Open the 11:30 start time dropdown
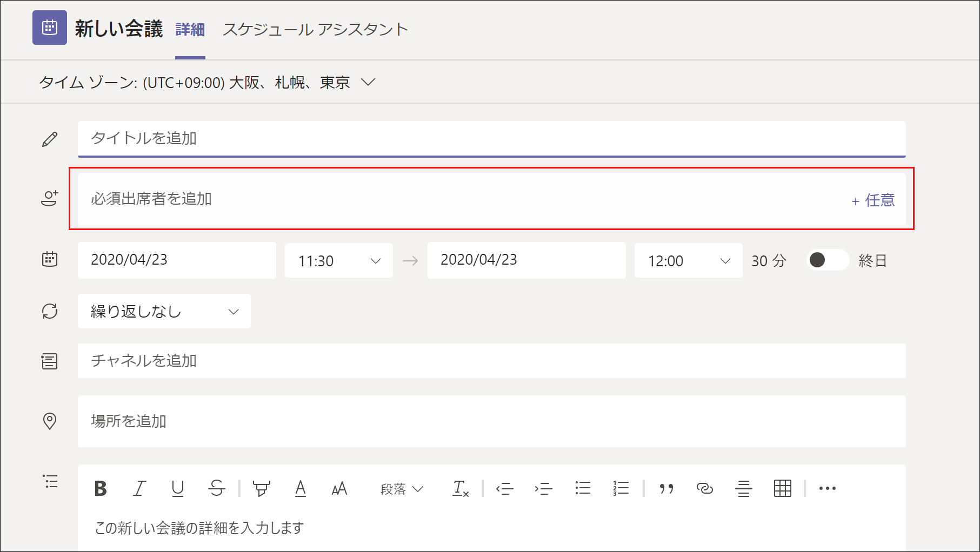Screen dimensions: 980x552 coord(339,260)
